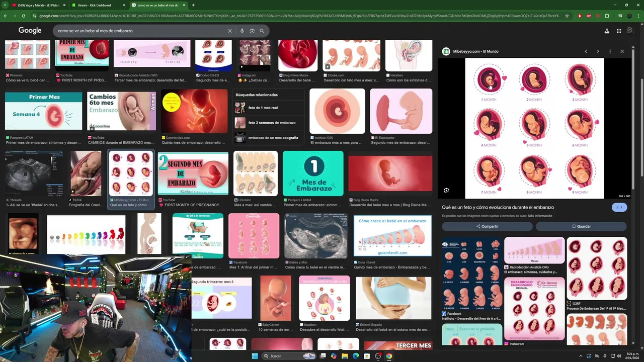Image resolution: width=644 pixels, height=362 pixels.
Task: Open File Explorer from taskbar
Action: click(345, 356)
